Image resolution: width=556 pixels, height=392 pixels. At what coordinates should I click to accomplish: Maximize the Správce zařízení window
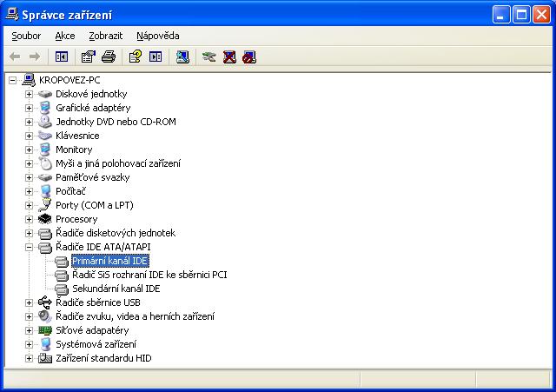521,15
